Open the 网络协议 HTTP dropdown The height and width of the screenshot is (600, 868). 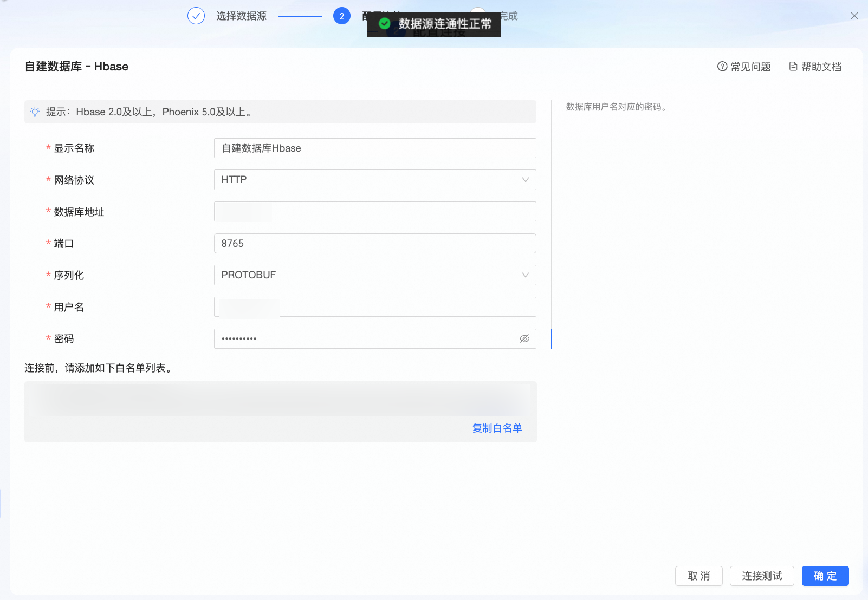(375, 180)
